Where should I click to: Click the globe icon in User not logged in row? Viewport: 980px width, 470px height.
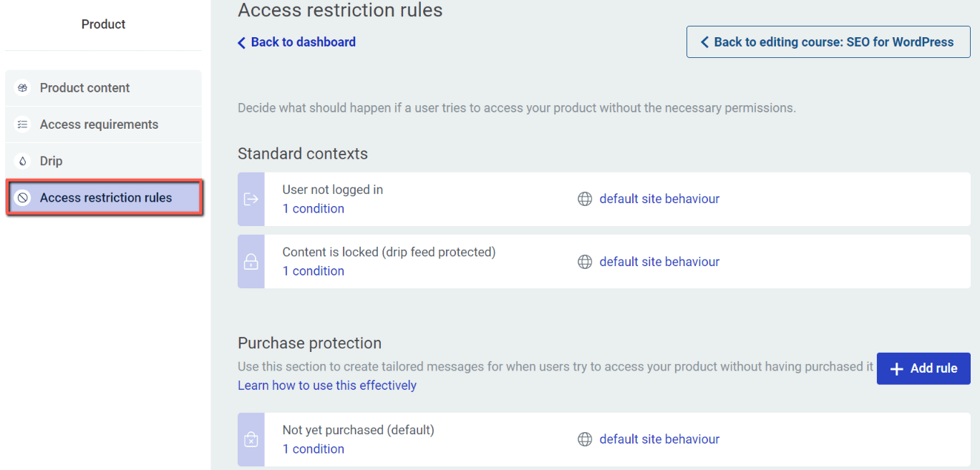585,199
